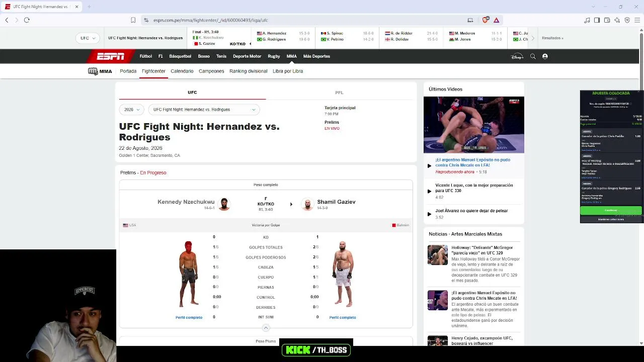Open the Boxeo menu
The image size is (644, 362).
click(204, 56)
